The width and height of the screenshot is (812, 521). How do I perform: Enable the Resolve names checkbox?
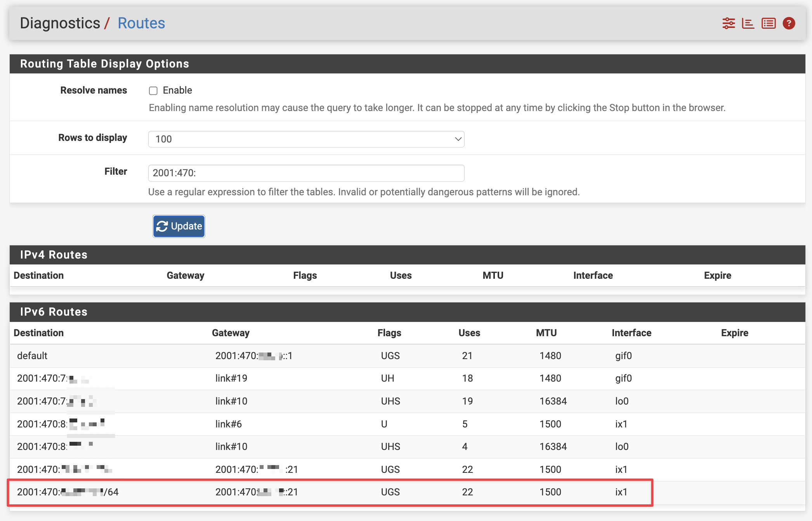tap(153, 91)
